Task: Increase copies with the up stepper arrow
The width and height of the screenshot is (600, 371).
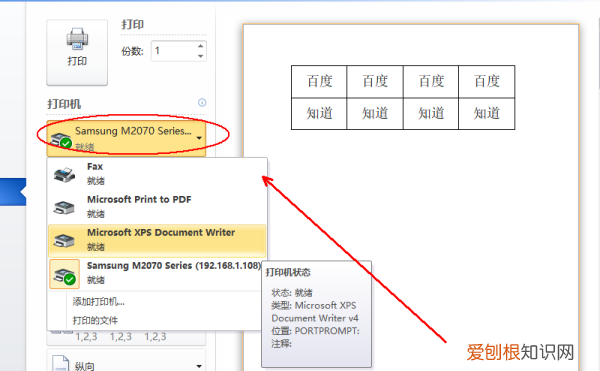Action: (201, 46)
